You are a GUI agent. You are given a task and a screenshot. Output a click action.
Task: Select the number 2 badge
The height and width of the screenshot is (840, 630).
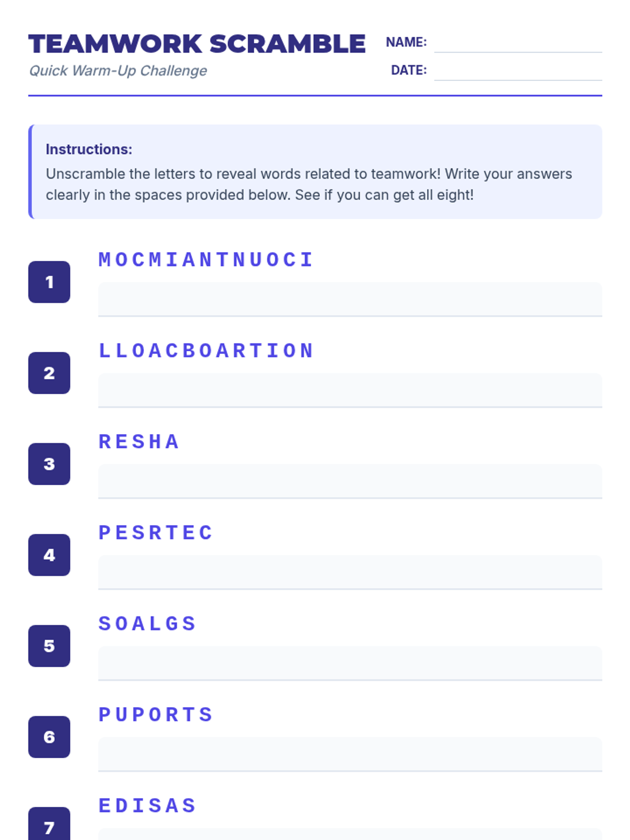49,373
